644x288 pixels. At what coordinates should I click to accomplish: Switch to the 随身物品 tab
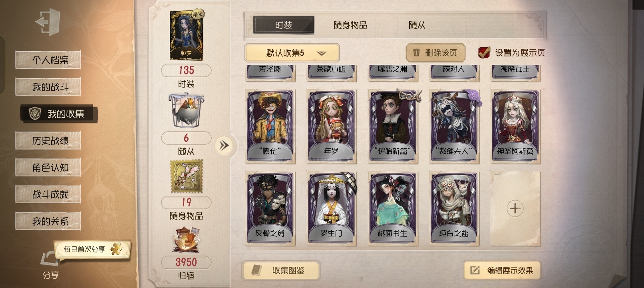[x=350, y=25]
